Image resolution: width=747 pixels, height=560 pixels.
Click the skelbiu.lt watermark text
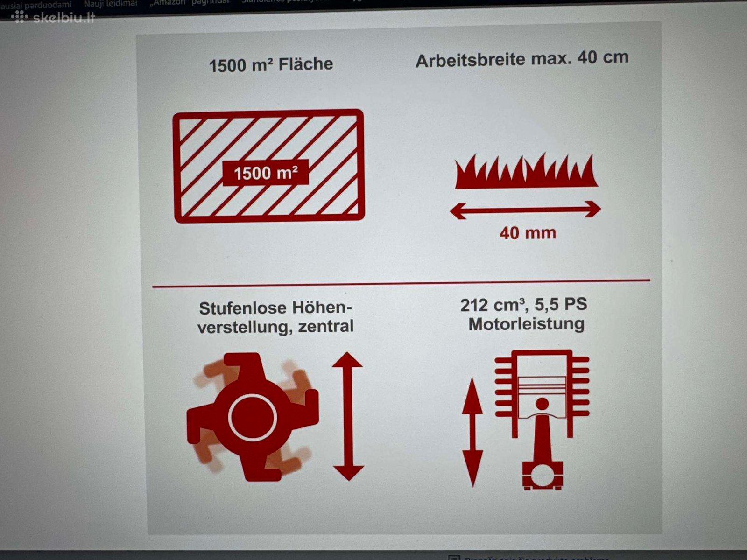[x=64, y=17]
